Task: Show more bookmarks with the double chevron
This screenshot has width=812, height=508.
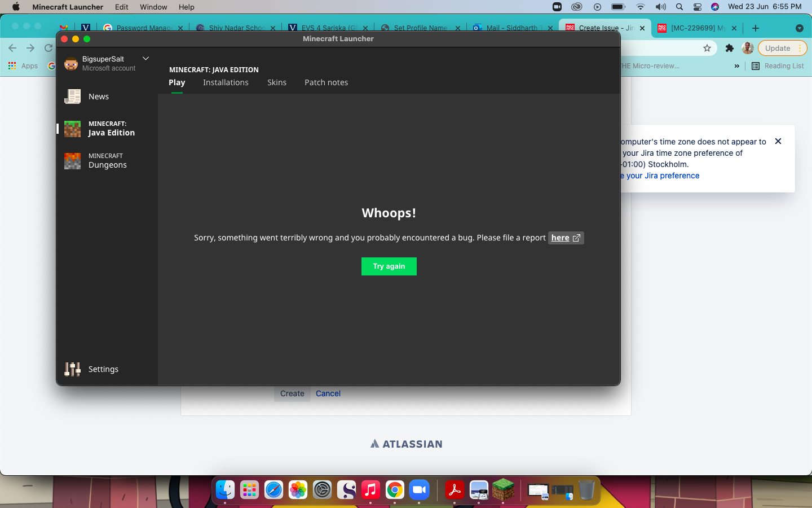Action: pos(736,66)
